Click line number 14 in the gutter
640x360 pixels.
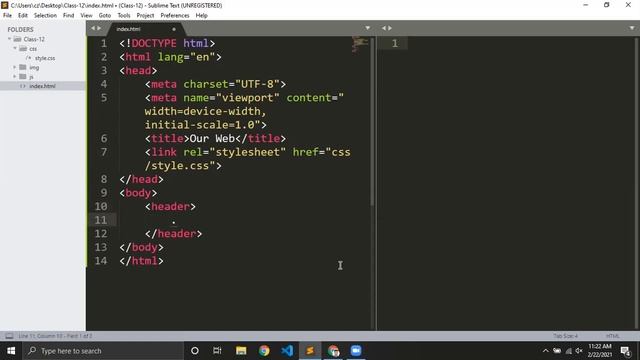101,261
